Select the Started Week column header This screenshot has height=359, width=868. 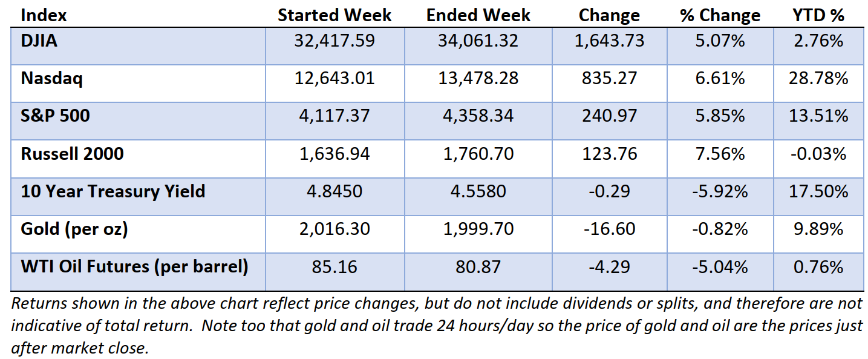[x=334, y=15]
